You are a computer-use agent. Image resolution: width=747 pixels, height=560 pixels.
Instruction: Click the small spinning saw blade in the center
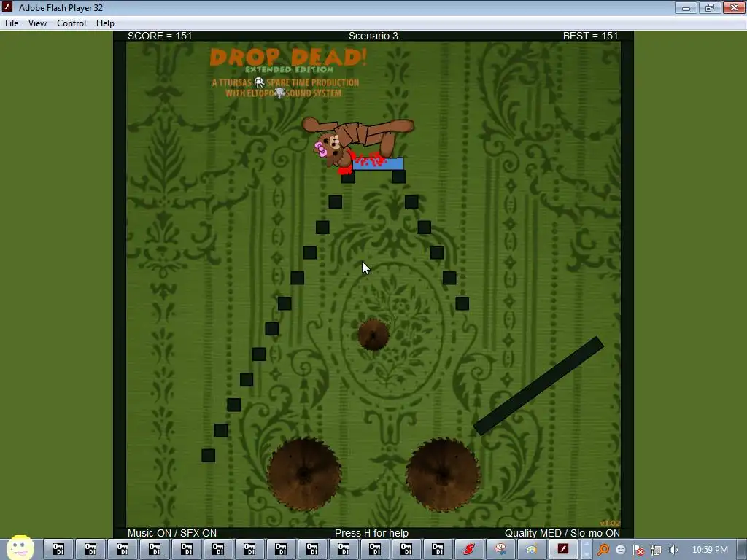[373, 335]
